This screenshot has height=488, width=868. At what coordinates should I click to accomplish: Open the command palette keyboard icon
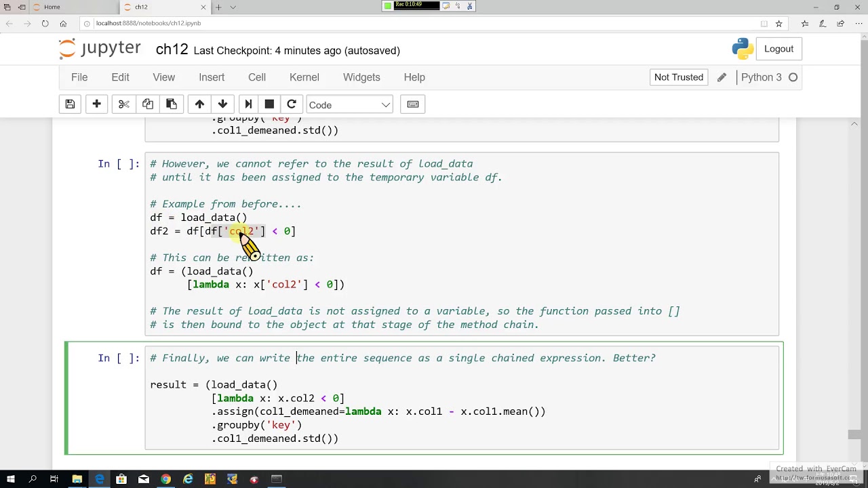pos(413,104)
